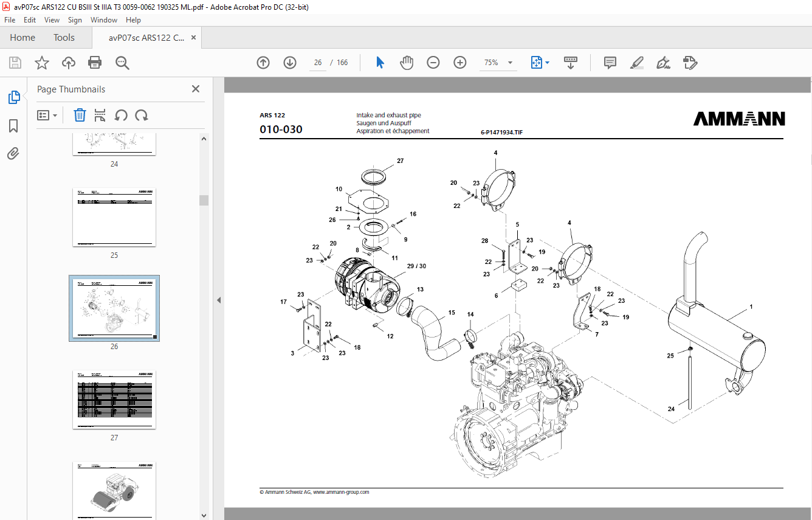Screen dimensions: 812x520
Task: Open the Bookmarks sidebar panel
Action: tap(13, 126)
